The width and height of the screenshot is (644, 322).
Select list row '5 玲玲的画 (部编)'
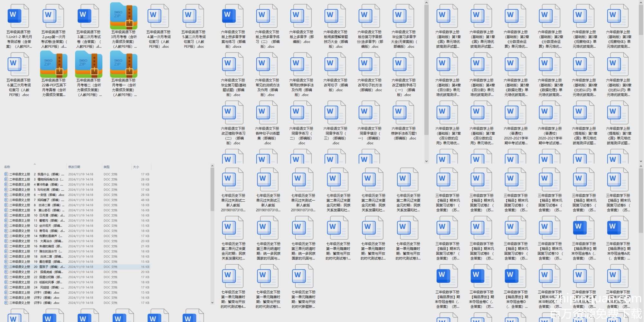pyautogui.click(x=77, y=190)
